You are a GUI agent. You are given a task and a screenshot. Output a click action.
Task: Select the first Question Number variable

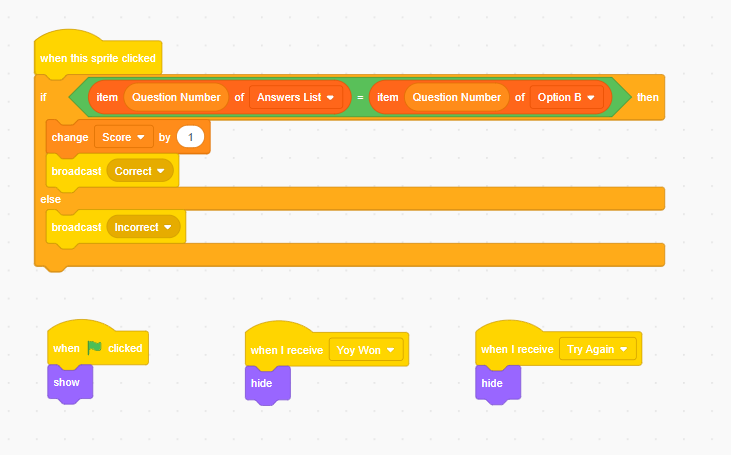point(176,97)
